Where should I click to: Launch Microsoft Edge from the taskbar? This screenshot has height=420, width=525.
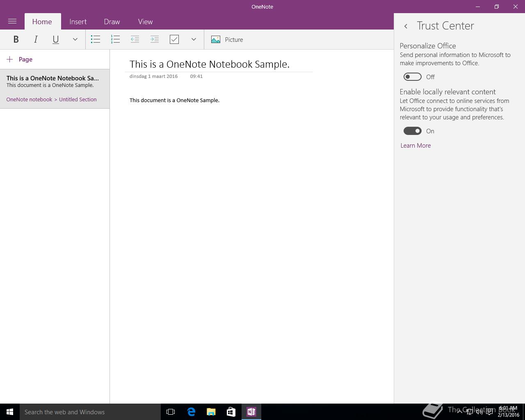191,412
